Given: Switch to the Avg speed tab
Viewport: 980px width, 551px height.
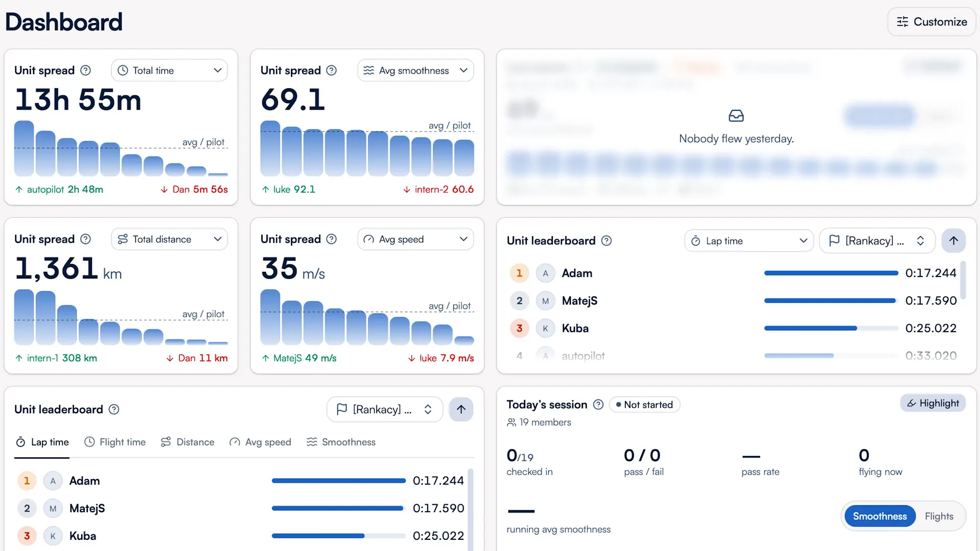Looking at the screenshot, I should (x=260, y=442).
